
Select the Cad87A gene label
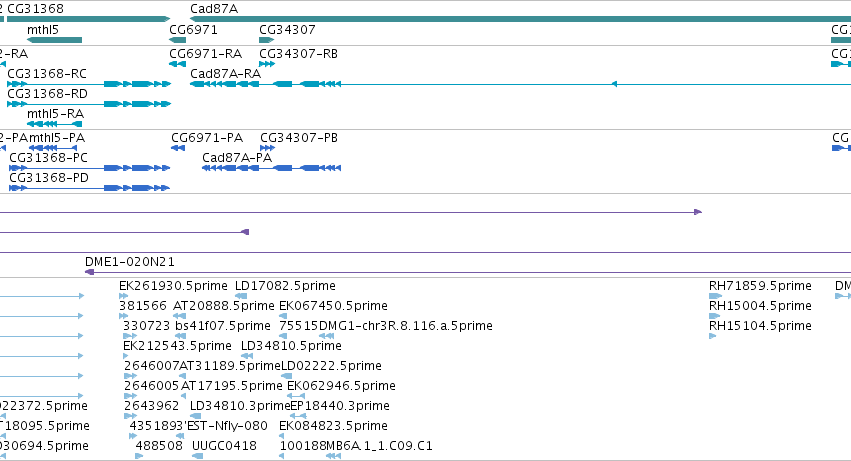coord(214,9)
